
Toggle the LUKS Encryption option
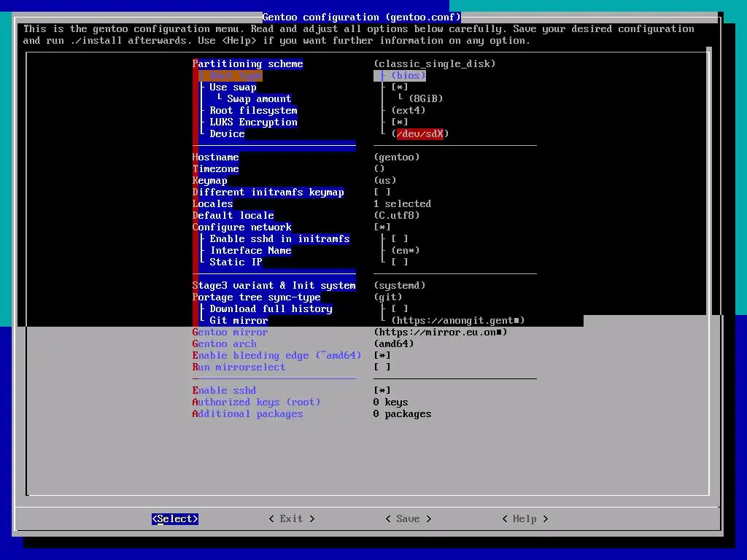[253, 122]
